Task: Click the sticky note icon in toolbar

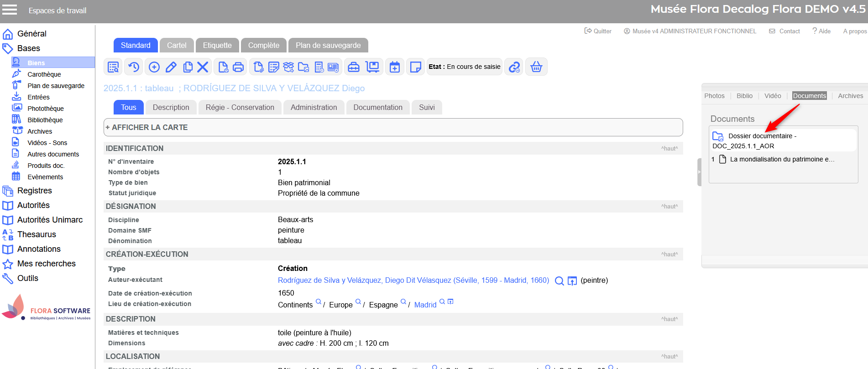Action: click(415, 67)
